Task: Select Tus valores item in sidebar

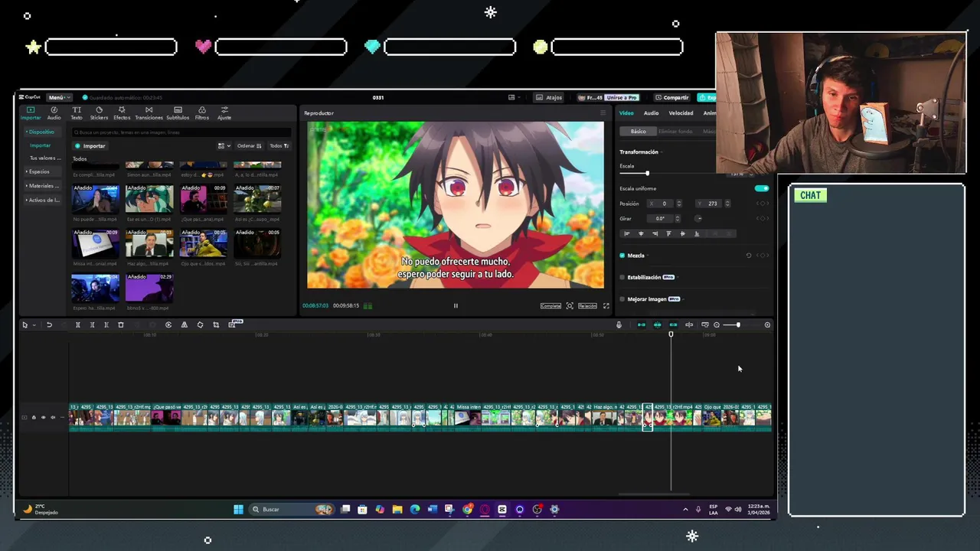Action: [x=44, y=158]
